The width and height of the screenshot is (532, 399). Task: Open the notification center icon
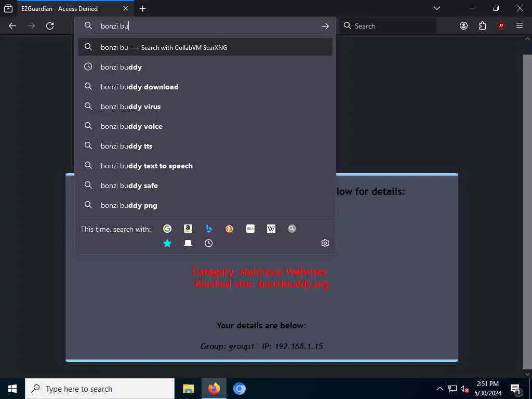click(516, 389)
